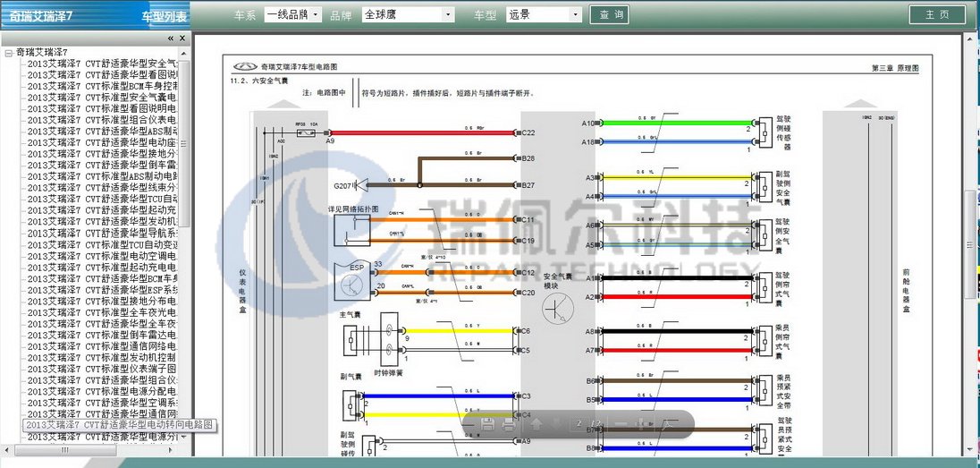This screenshot has width=980, height=468.
Task: Collapse the left panel with double-arrow icon
Action: [171, 38]
